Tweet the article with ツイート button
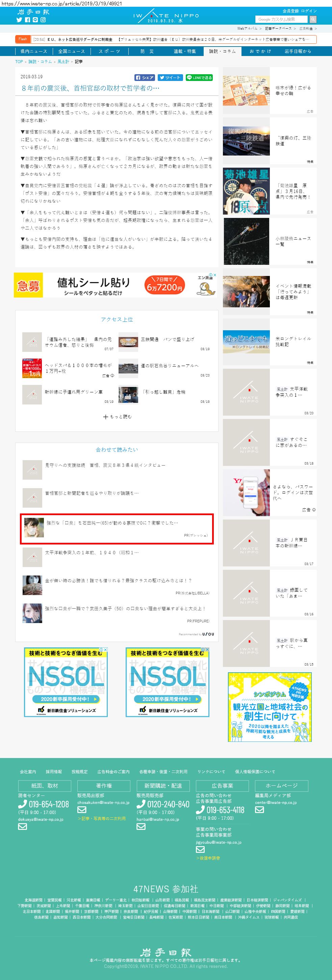This screenshot has height=980, width=332. [x=170, y=78]
